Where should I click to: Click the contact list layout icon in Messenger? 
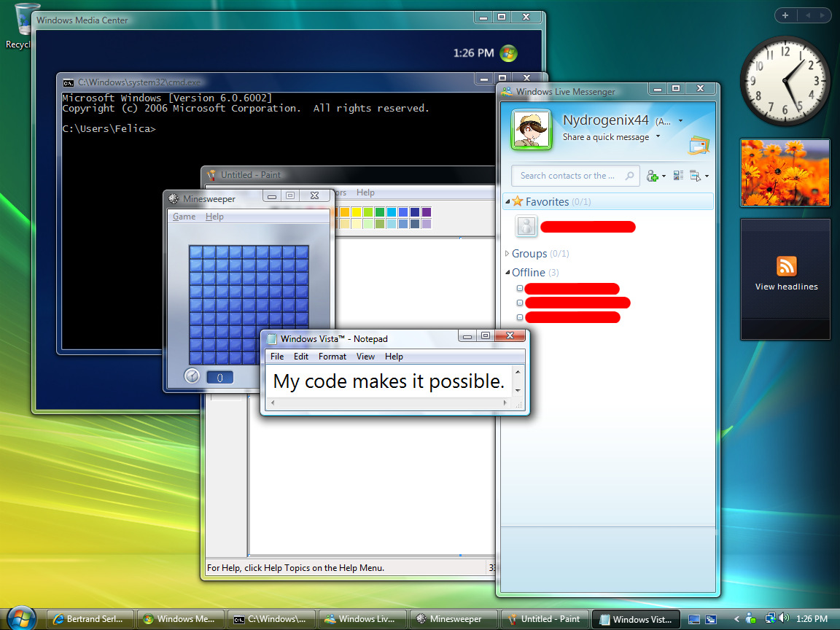click(678, 176)
